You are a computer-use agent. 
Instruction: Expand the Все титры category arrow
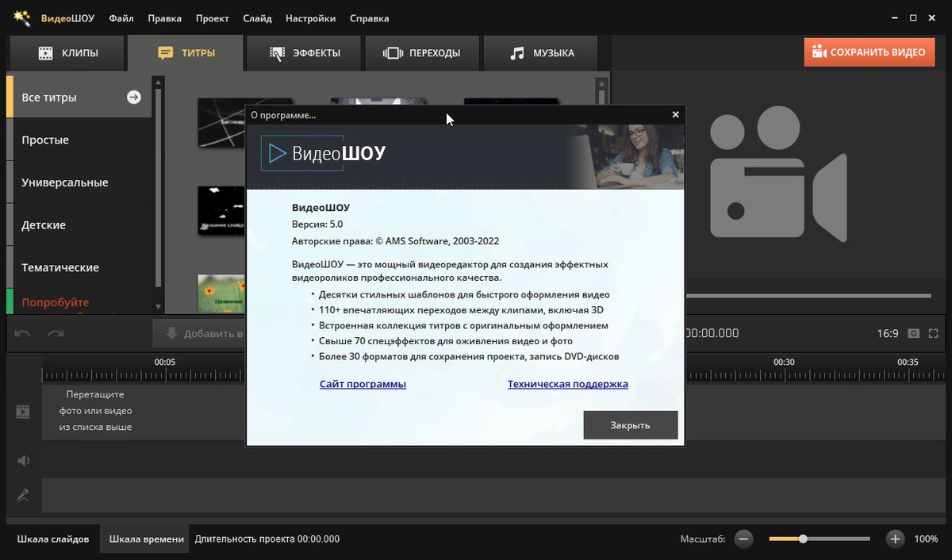tap(134, 97)
